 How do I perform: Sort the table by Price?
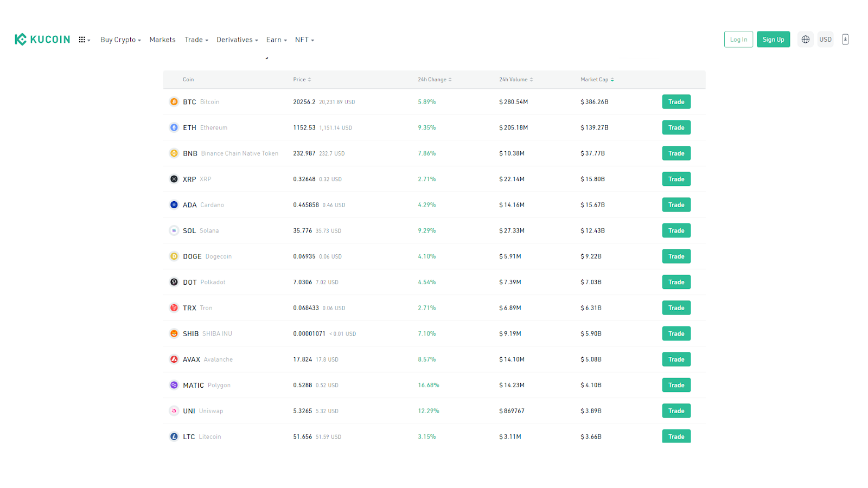(302, 80)
